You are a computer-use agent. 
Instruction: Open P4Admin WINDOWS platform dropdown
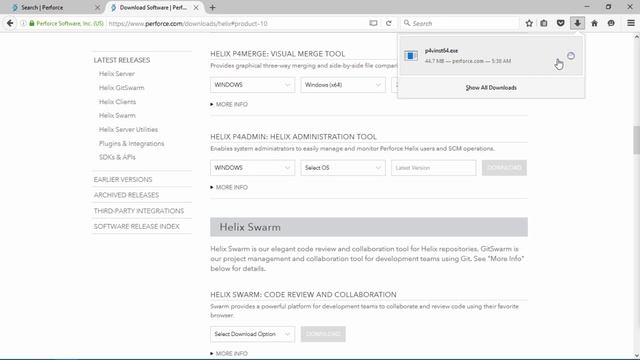click(252, 168)
